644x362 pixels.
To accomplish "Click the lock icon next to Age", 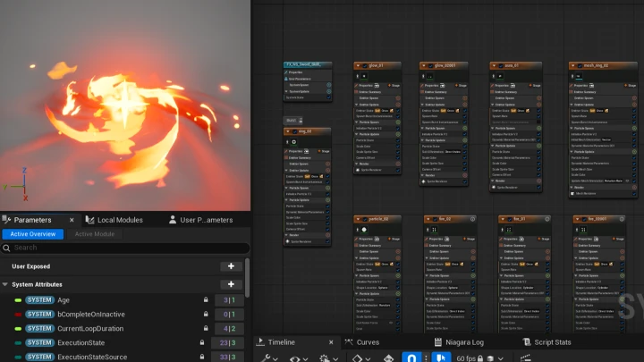I will [x=205, y=300].
